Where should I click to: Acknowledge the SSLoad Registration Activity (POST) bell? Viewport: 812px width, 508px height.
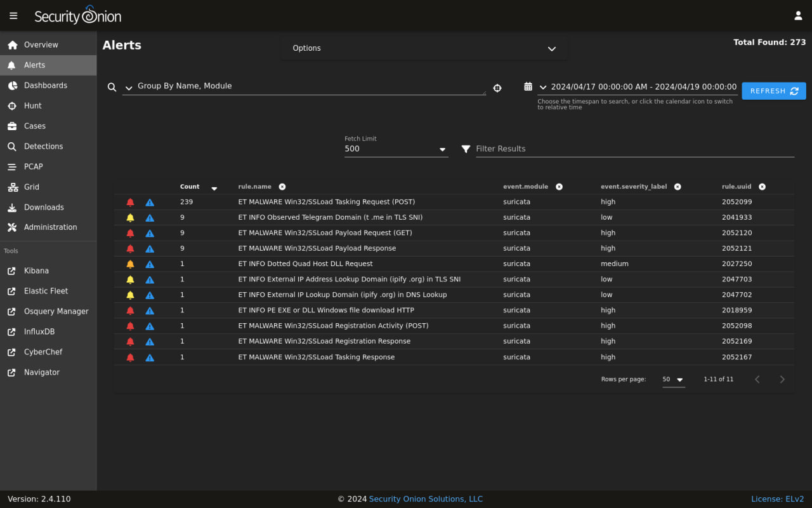131,326
